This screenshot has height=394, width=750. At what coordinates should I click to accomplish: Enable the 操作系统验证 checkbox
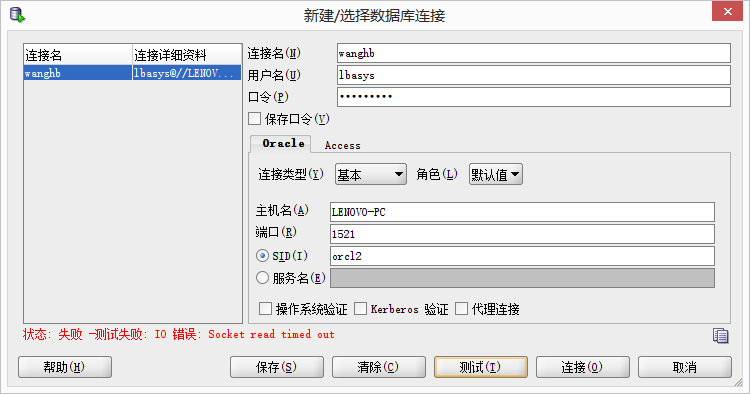tap(265, 308)
